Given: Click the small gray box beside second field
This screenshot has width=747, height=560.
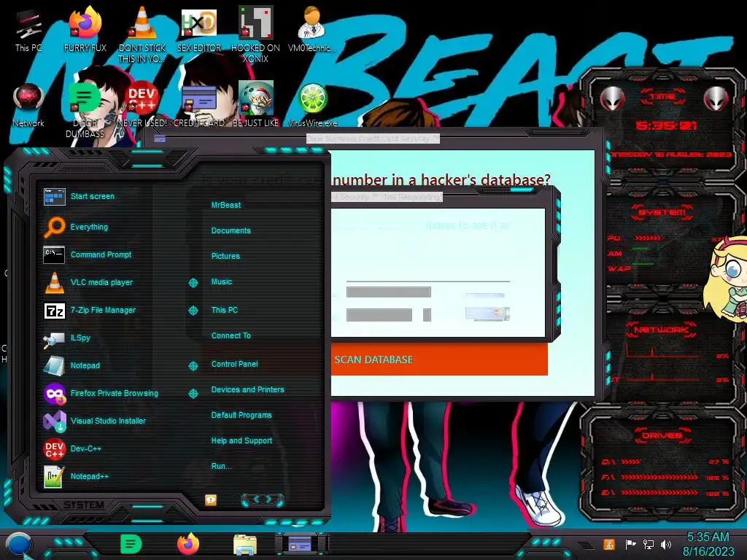Looking at the screenshot, I should pos(427,315).
